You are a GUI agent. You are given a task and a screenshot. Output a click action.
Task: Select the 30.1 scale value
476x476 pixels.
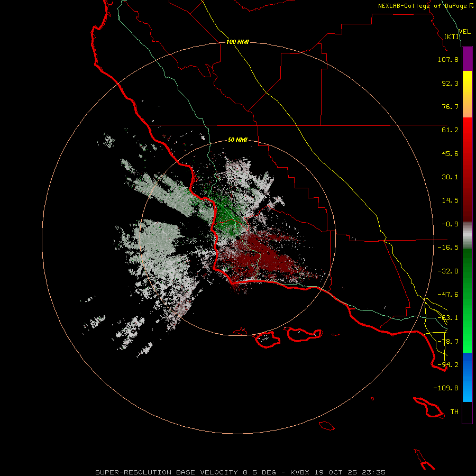[x=450, y=177]
